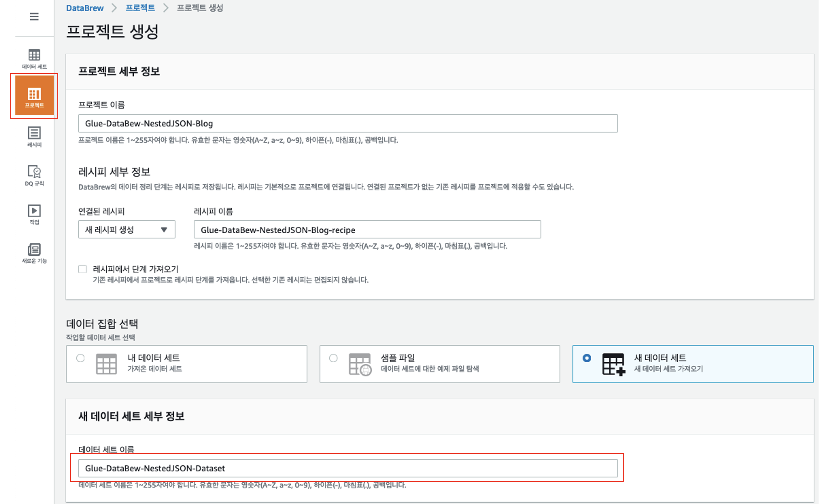Select the 새 데이터 세트 radio button

[x=586, y=358]
